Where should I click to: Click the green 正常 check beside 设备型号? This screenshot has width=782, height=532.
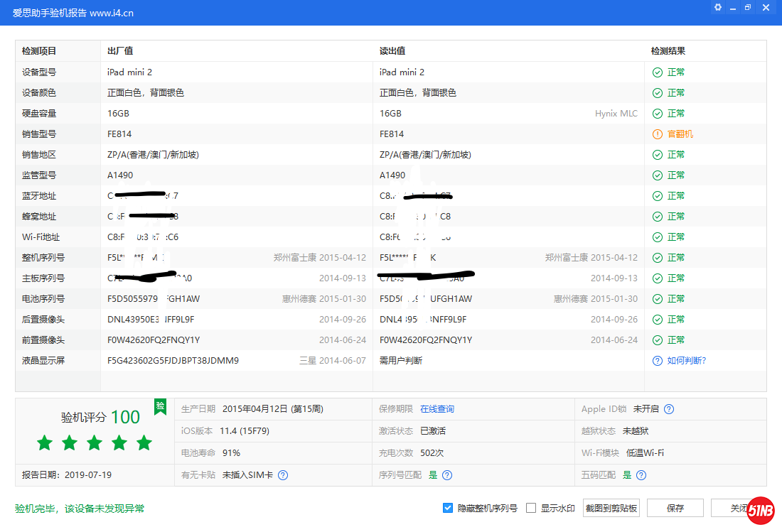657,72
